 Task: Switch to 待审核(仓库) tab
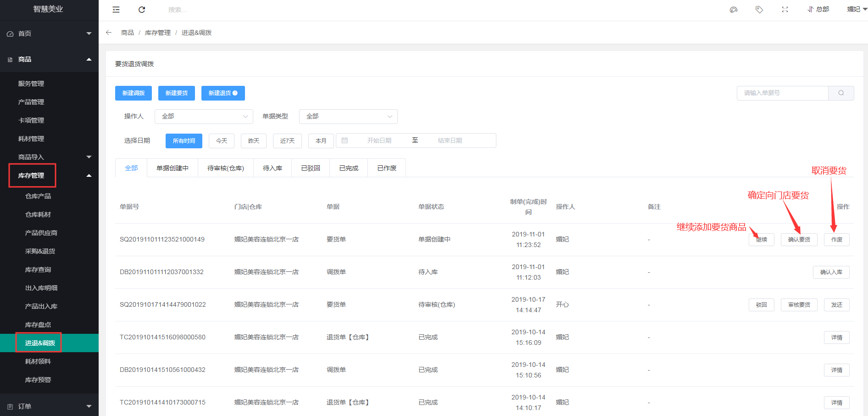tap(226, 168)
